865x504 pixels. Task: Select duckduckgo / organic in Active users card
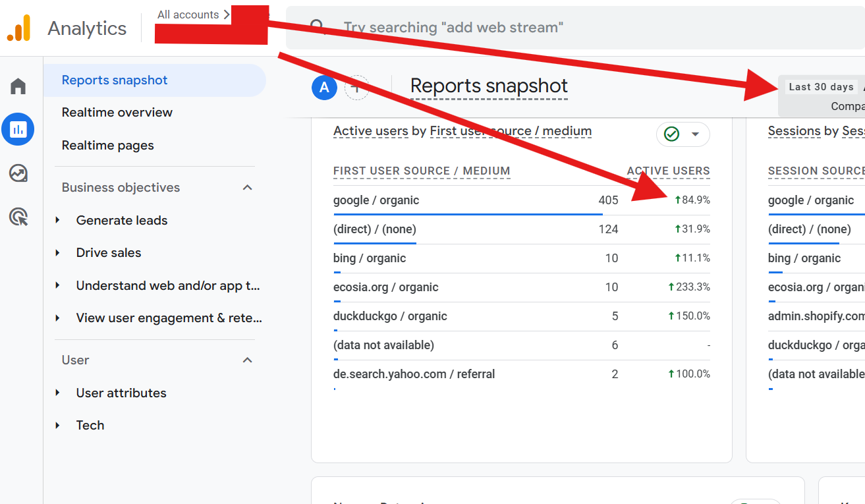(x=390, y=316)
